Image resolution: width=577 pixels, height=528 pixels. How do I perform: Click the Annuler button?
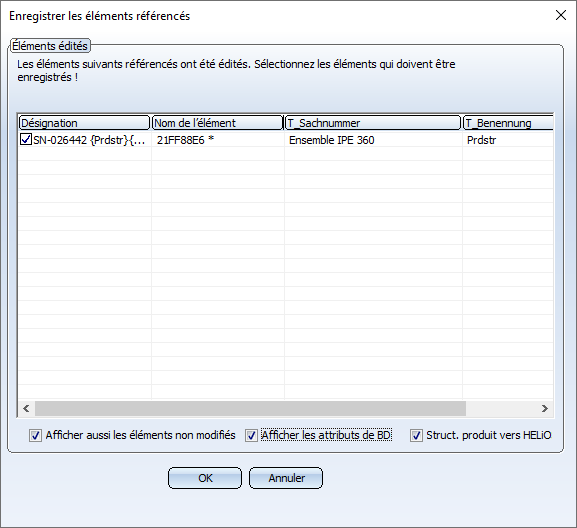click(x=286, y=478)
